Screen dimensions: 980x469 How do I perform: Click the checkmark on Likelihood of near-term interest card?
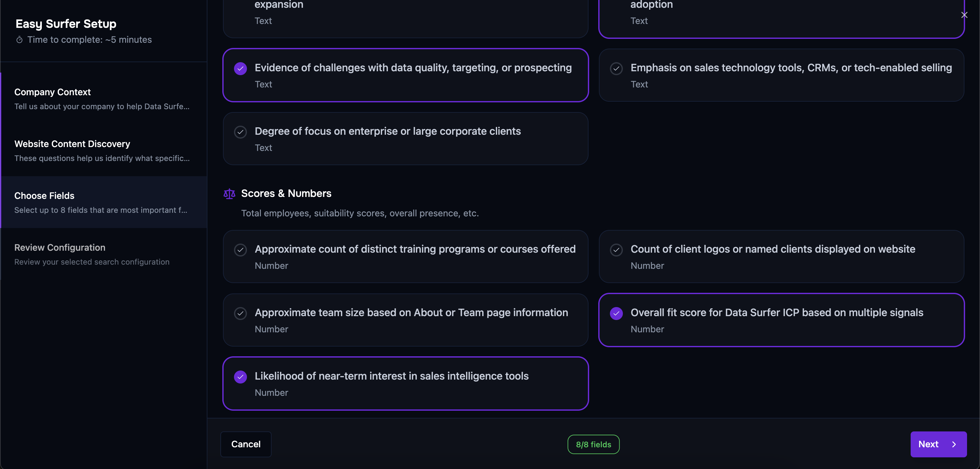click(240, 377)
